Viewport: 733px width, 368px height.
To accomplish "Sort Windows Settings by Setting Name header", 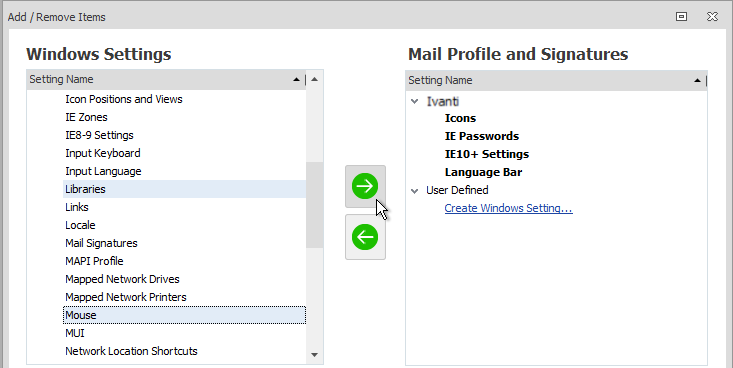I will (x=165, y=79).
